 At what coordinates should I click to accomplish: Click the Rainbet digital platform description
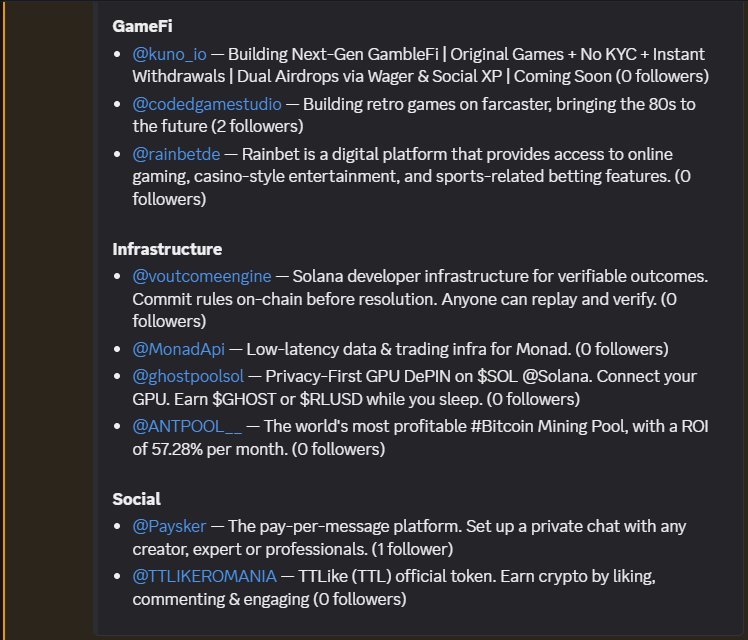coord(460,154)
